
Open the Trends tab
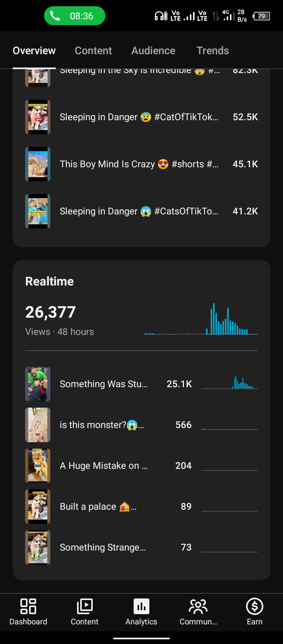click(213, 51)
